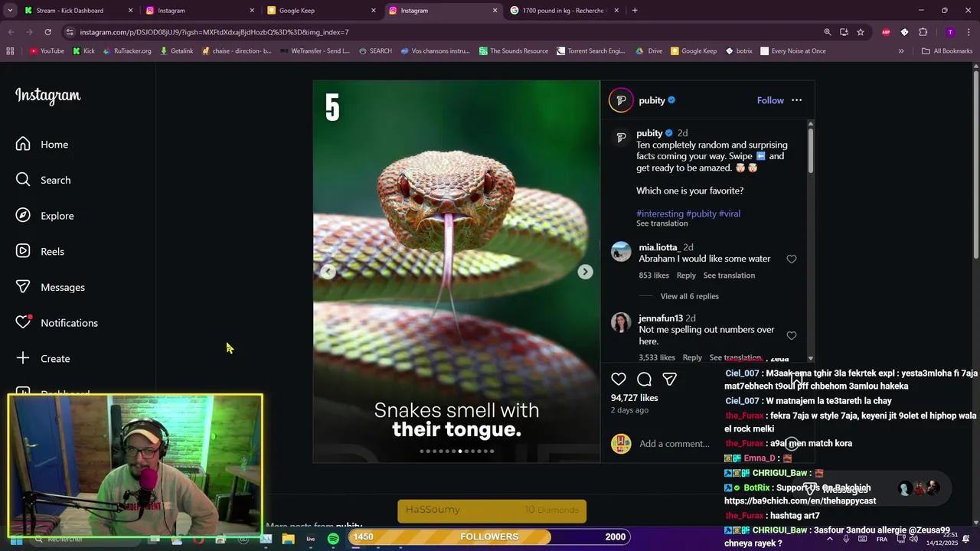Viewport: 980px width, 551px height.
Task: Open Messages in the sidebar
Action: click(51, 287)
